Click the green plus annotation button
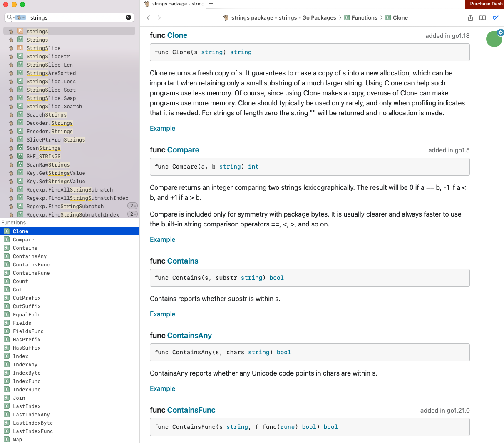 click(494, 39)
